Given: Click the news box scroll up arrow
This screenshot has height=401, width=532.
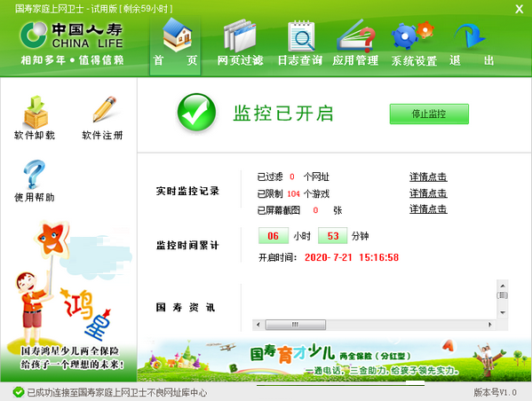Looking at the screenshot, I should 503,286.
